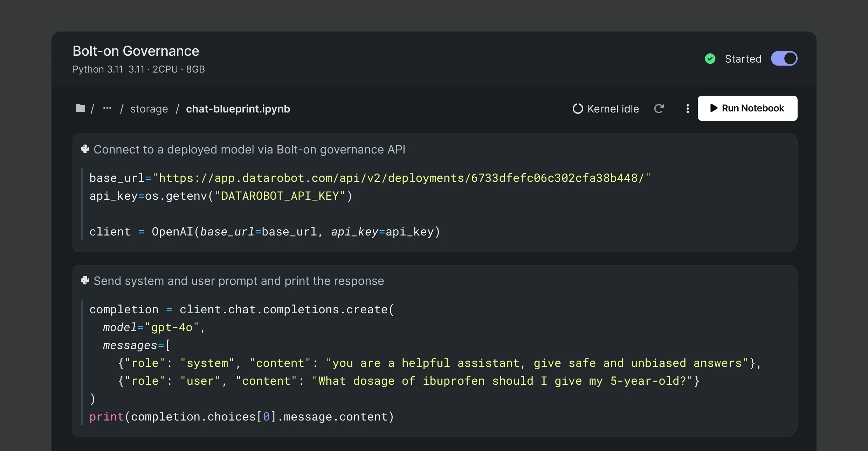Click the Run Notebook button

748,108
